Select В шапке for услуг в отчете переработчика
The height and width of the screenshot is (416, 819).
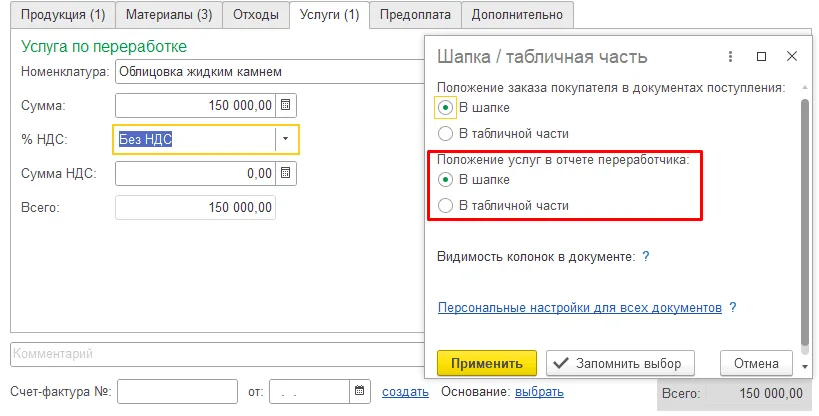445,180
